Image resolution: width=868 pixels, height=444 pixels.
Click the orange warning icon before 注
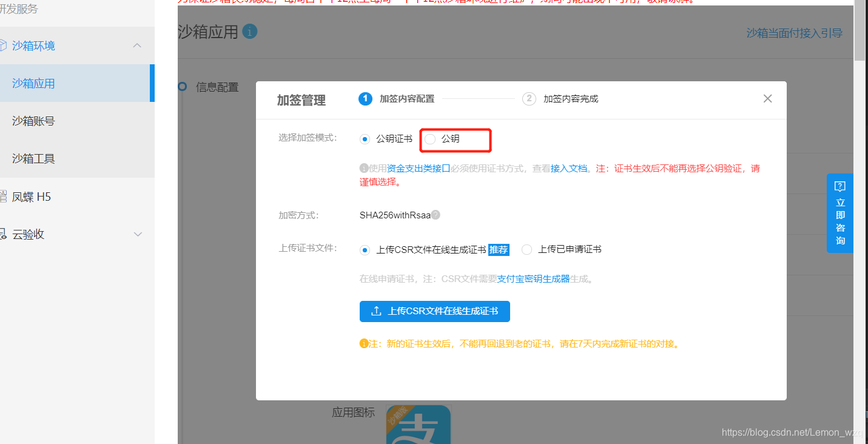(364, 344)
